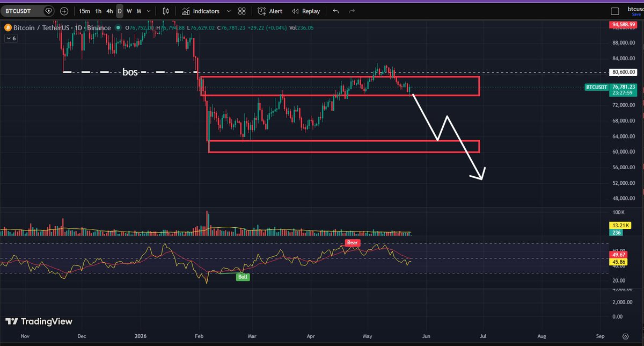Start bar Replay mode
644x346 pixels.
click(305, 11)
